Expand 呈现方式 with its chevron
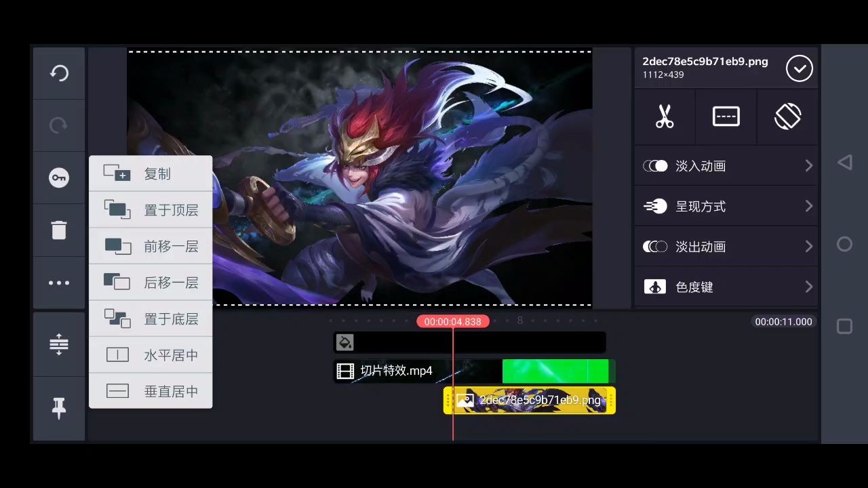This screenshot has width=868, height=488. [808, 206]
